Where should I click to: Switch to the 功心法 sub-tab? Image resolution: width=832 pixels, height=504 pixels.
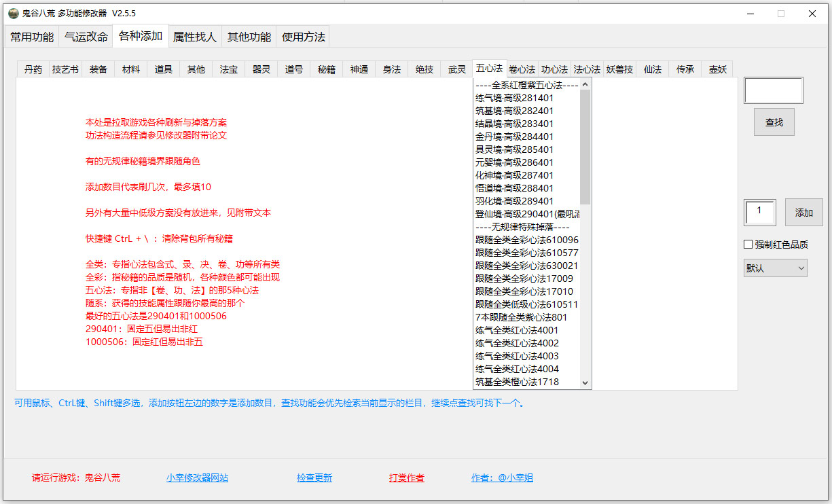[555, 69]
